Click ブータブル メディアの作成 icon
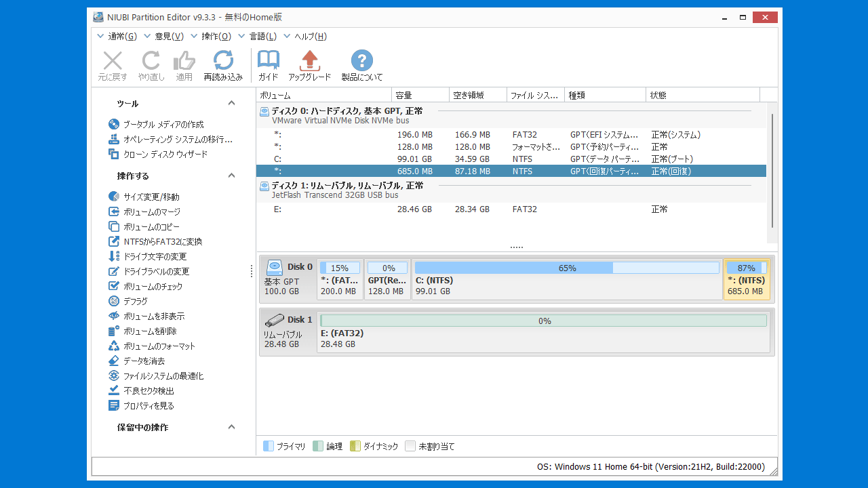The height and width of the screenshot is (488, 868). tap(114, 124)
